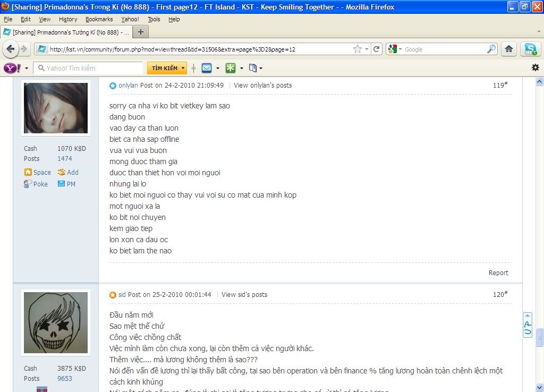Open a new tab with the plus button
The height and width of the screenshot is (392, 544).
tap(140, 32)
